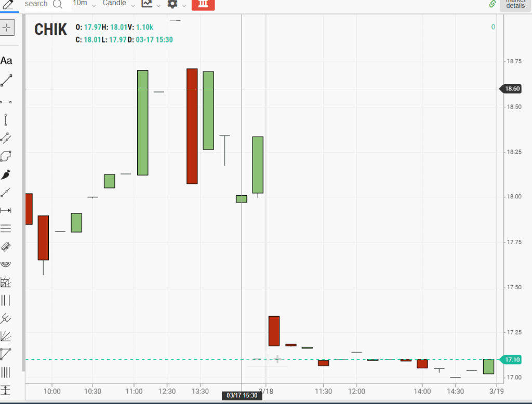
Task: Toggle the chart link icon
Action: pyautogui.click(x=493, y=4)
